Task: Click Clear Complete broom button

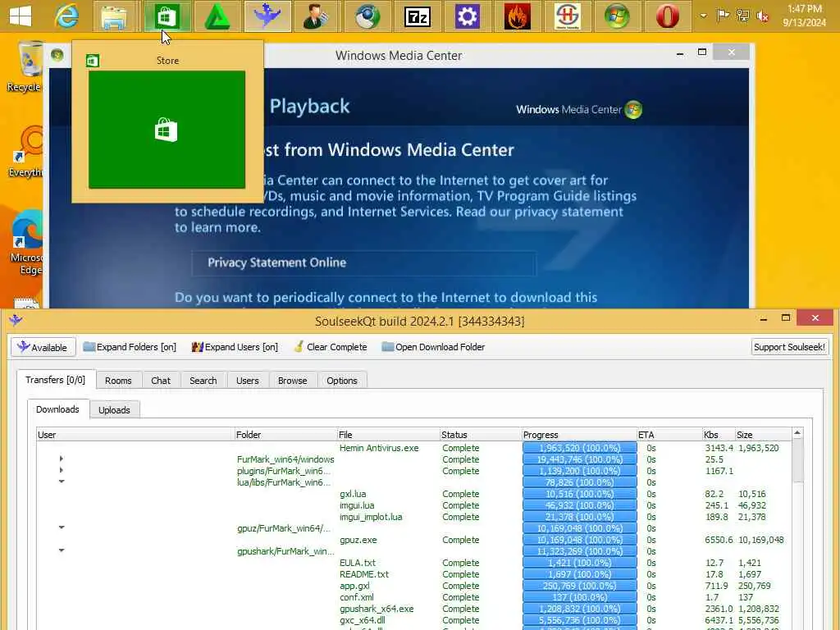Action: click(331, 347)
